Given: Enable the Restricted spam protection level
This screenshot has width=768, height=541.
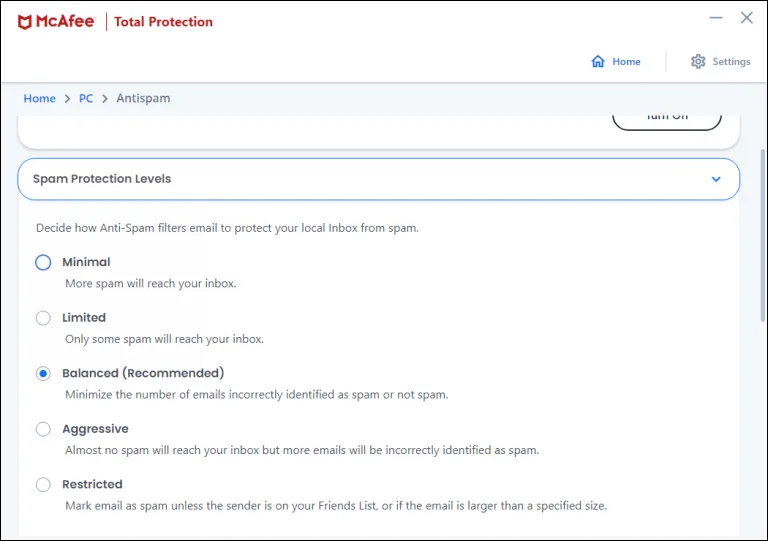Looking at the screenshot, I should click(x=43, y=485).
